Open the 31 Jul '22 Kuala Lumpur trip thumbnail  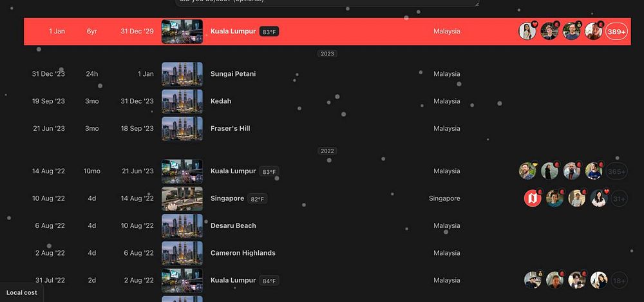[182, 280]
